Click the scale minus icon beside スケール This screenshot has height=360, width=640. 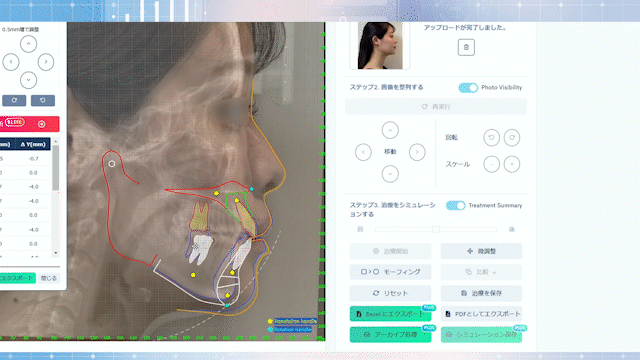pyautogui.click(x=491, y=164)
